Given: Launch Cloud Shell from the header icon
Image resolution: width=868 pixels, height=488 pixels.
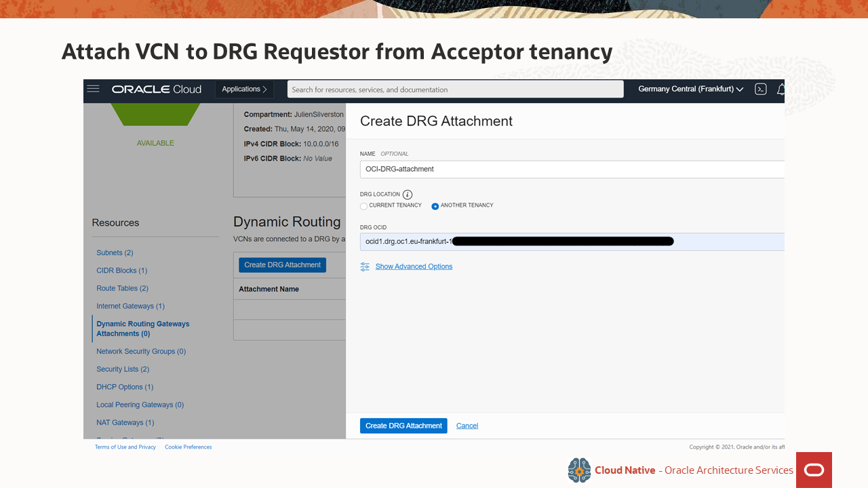Looking at the screenshot, I should click(761, 89).
